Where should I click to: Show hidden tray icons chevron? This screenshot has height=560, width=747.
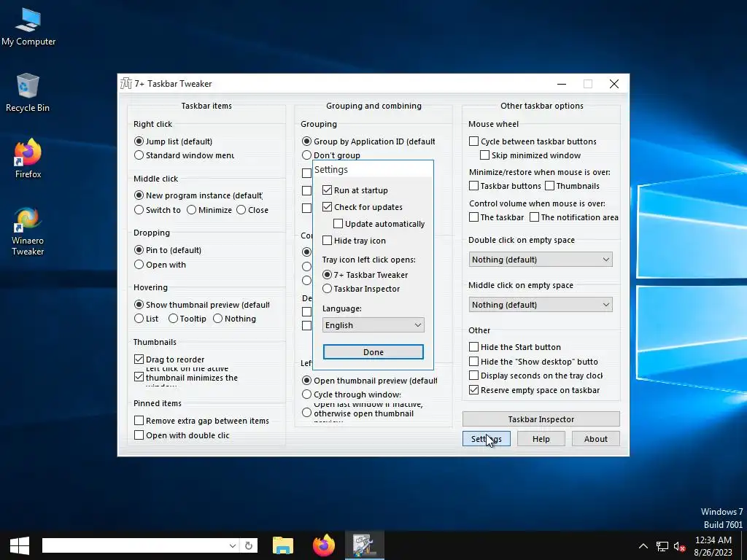pos(643,546)
